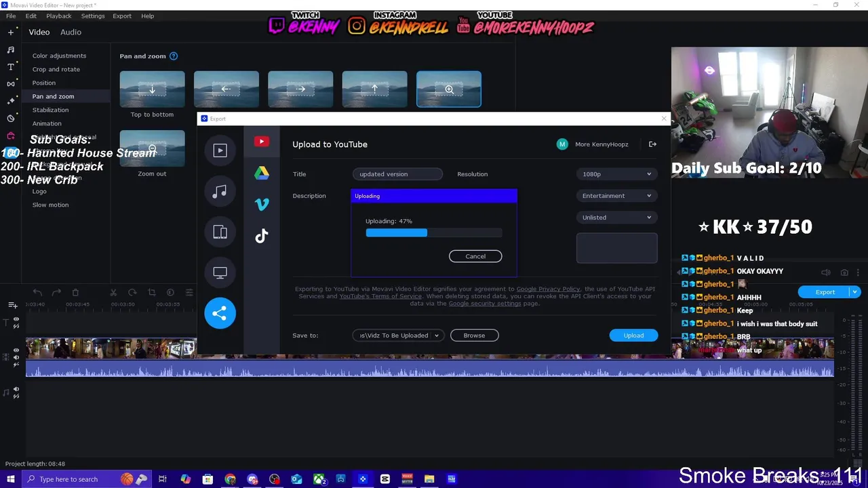Click the rotate icon on timeline toolbar

tap(132, 292)
